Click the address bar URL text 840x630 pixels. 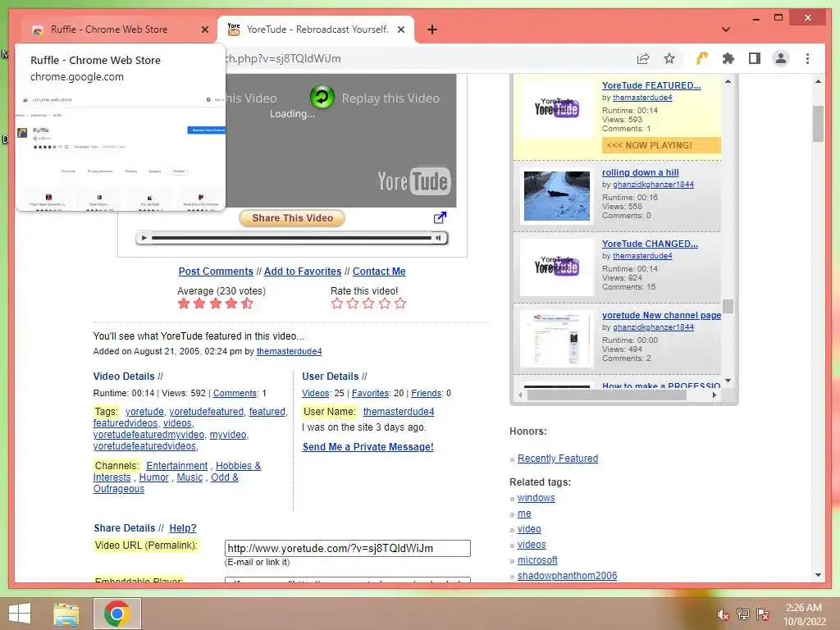(x=284, y=58)
